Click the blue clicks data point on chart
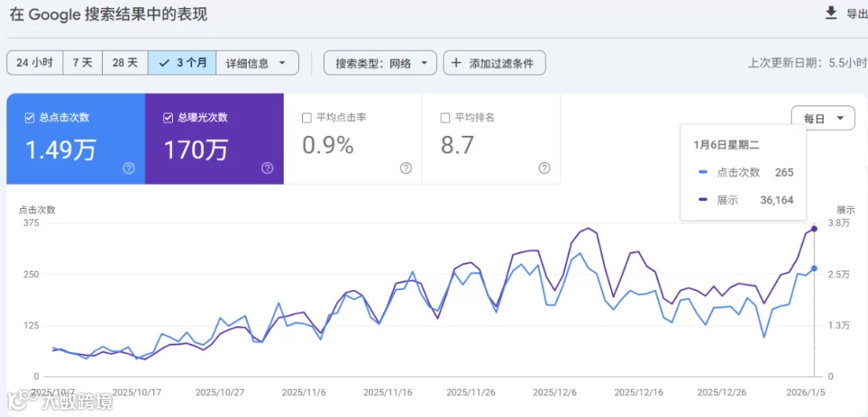 tap(813, 268)
